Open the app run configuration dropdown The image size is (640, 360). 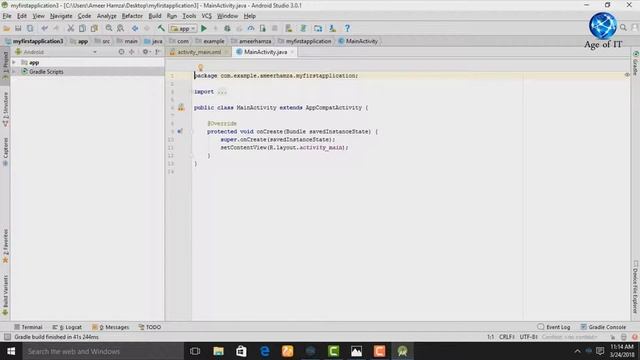pos(184,29)
